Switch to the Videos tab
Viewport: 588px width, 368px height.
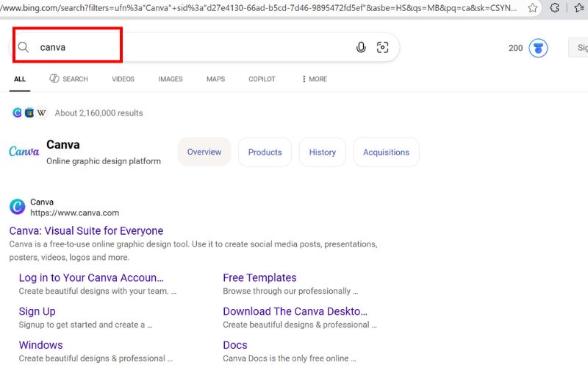coord(123,79)
